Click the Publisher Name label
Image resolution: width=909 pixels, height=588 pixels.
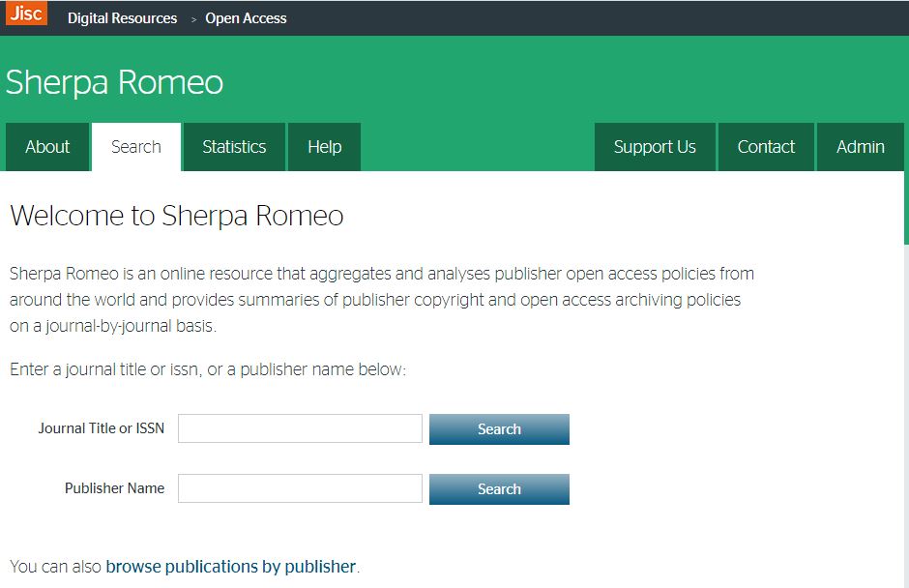[115, 488]
